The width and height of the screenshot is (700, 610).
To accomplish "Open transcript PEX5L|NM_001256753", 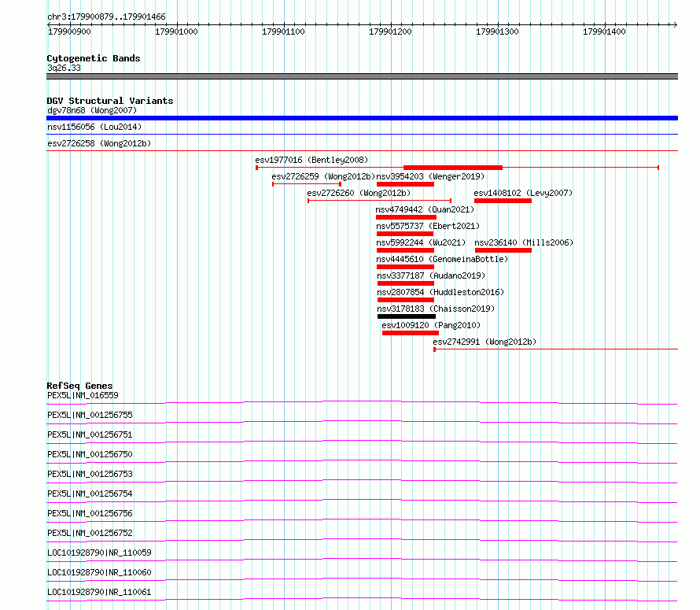I will click(x=90, y=474).
